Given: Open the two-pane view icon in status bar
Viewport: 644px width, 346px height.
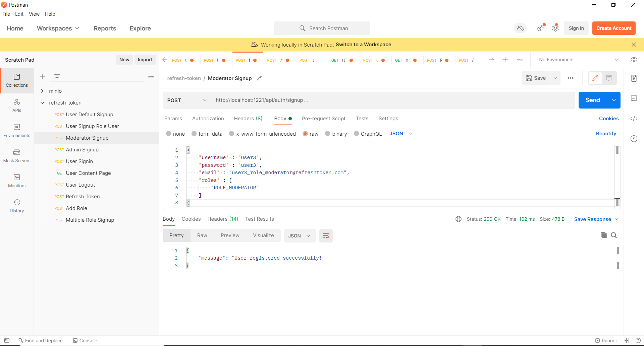Looking at the screenshot, I should click(627, 341).
